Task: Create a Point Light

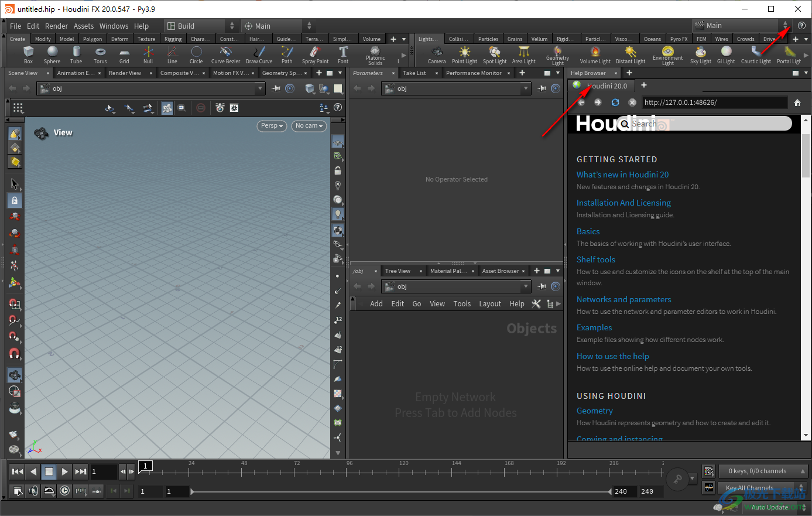Action: [464, 55]
